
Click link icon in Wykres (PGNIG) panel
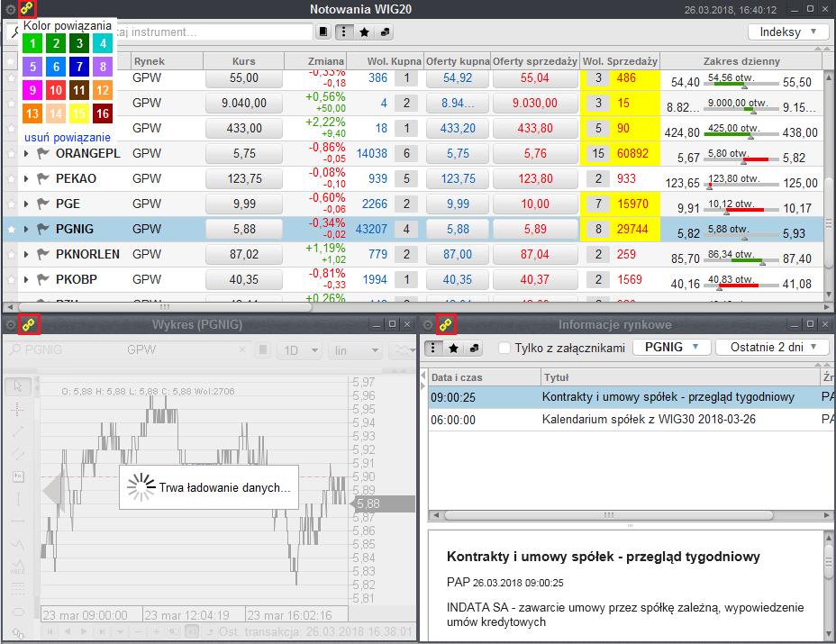tap(28, 324)
